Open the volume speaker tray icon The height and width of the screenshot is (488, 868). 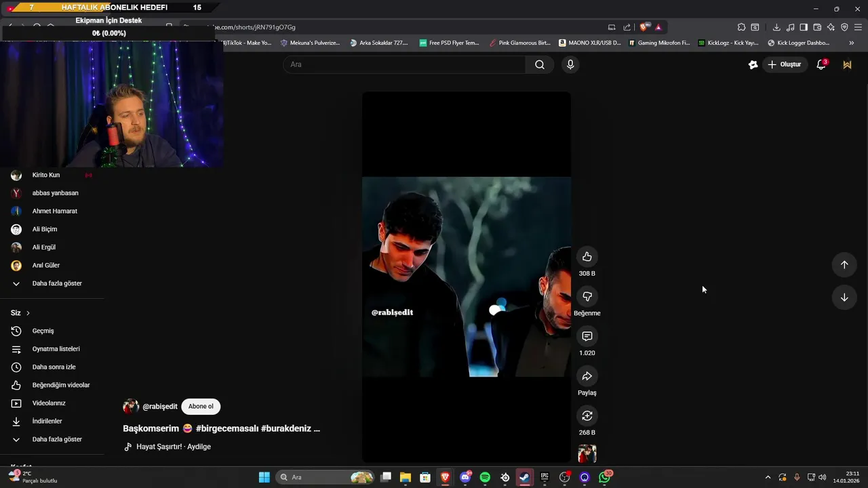tap(823, 477)
